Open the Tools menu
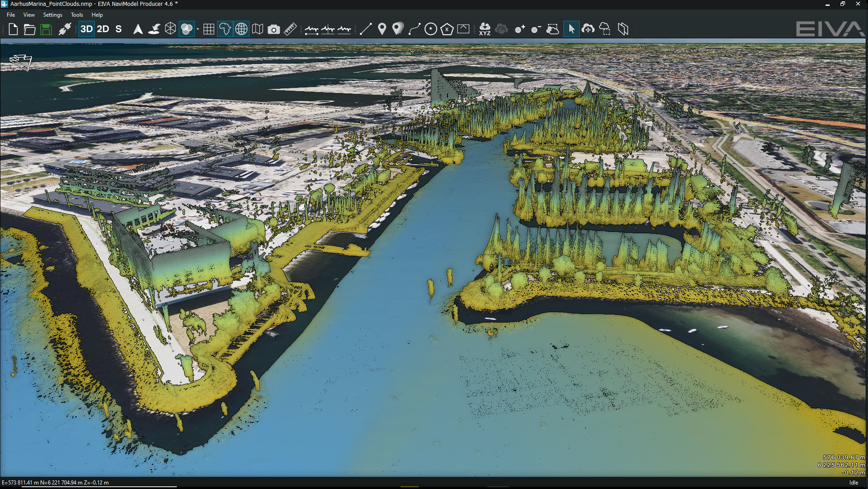Image resolution: width=868 pixels, height=489 pixels. coord(77,15)
